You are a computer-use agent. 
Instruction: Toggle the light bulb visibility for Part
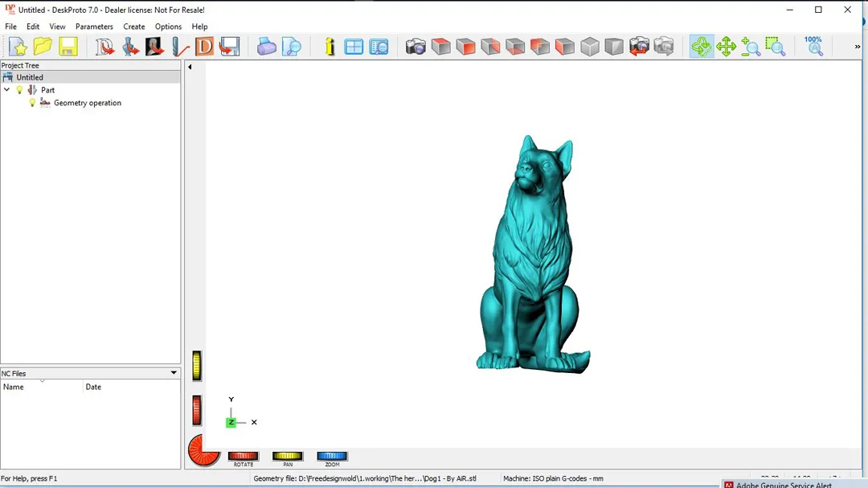click(x=20, y=90)
